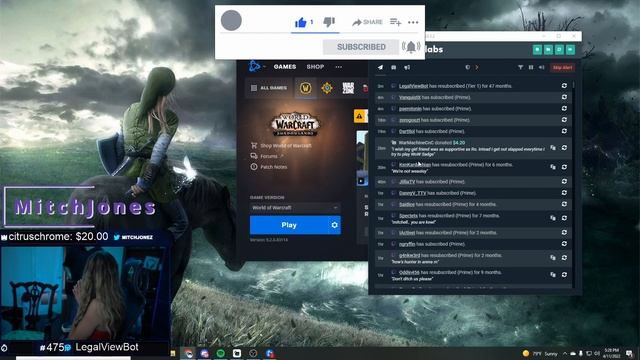This screenshot has height=360, width=640.
Task: Click the news thumbnail in Battle.net
Action: tap(362, 158)
